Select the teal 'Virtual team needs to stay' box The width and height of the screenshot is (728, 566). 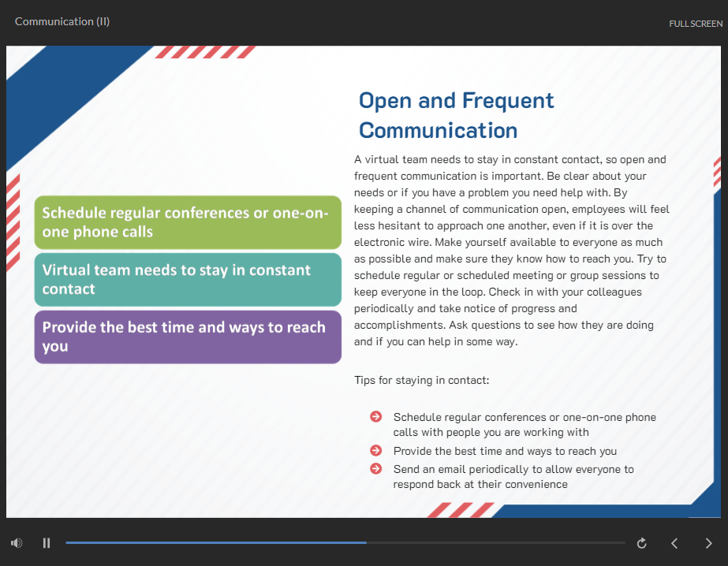[x=188, y=279]
